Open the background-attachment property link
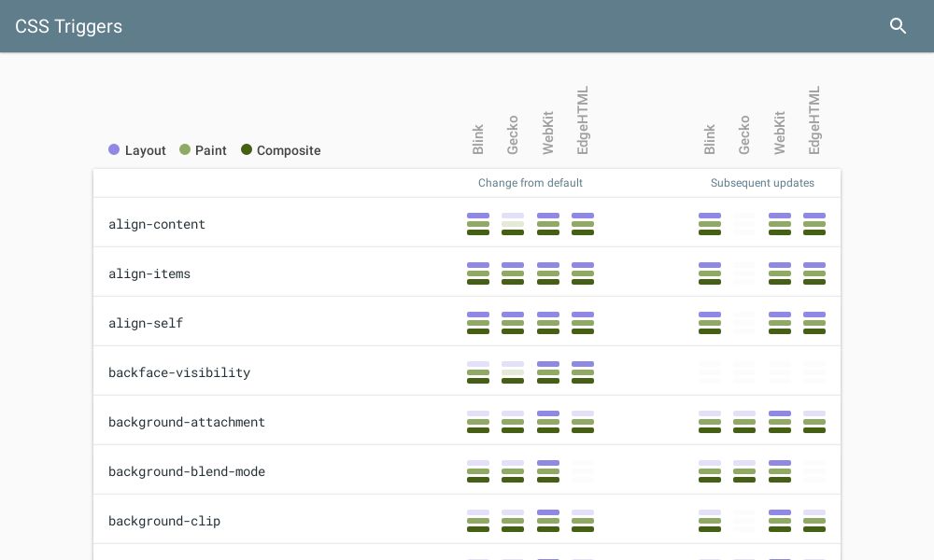Viewport: 934px width, 560px height. point(187,422)
